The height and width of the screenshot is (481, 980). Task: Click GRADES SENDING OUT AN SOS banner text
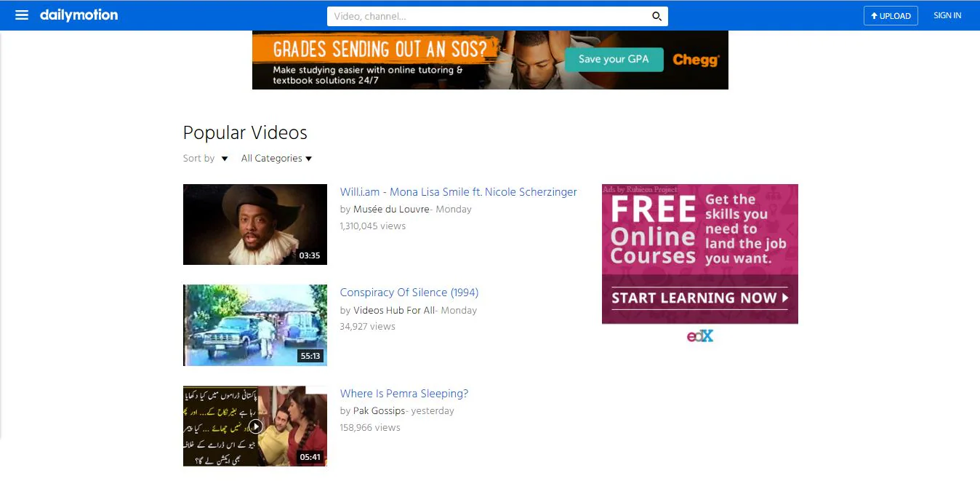379,49
